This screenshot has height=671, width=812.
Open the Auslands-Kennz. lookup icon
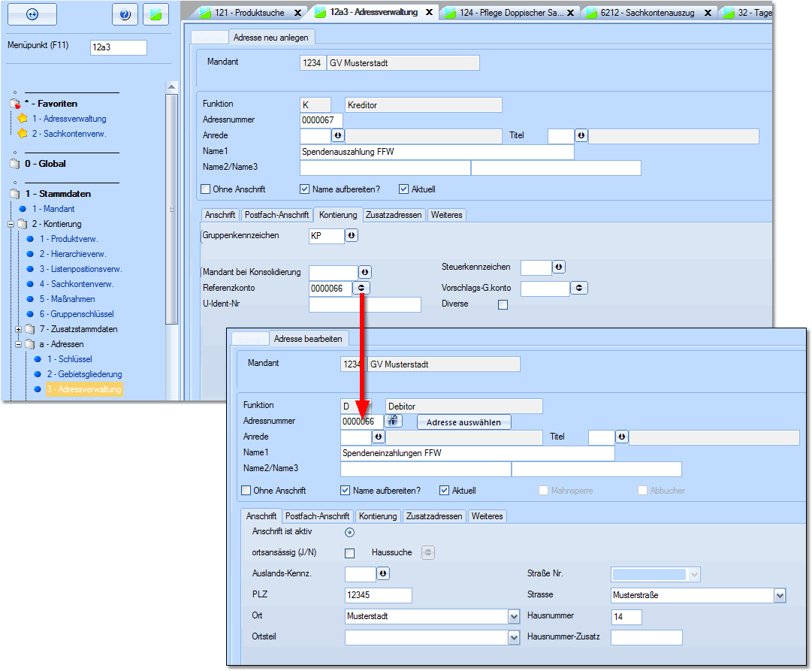tap(383, 574)
